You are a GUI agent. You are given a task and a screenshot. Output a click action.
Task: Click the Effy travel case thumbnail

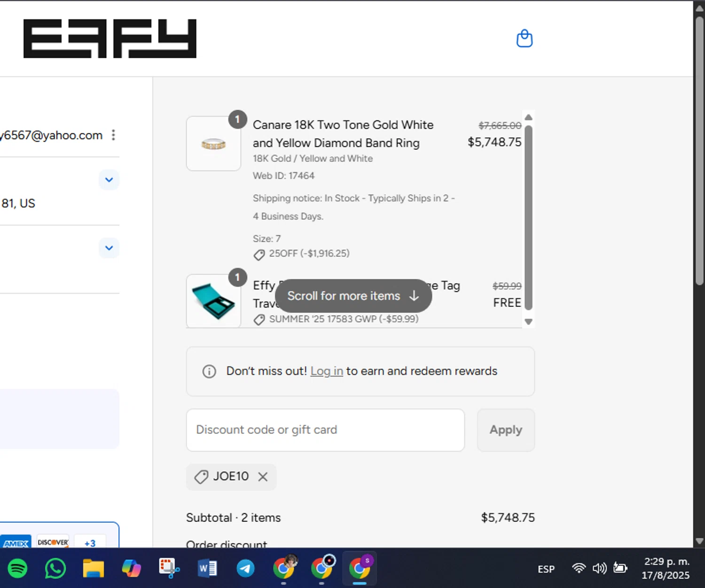coord(214,301)
